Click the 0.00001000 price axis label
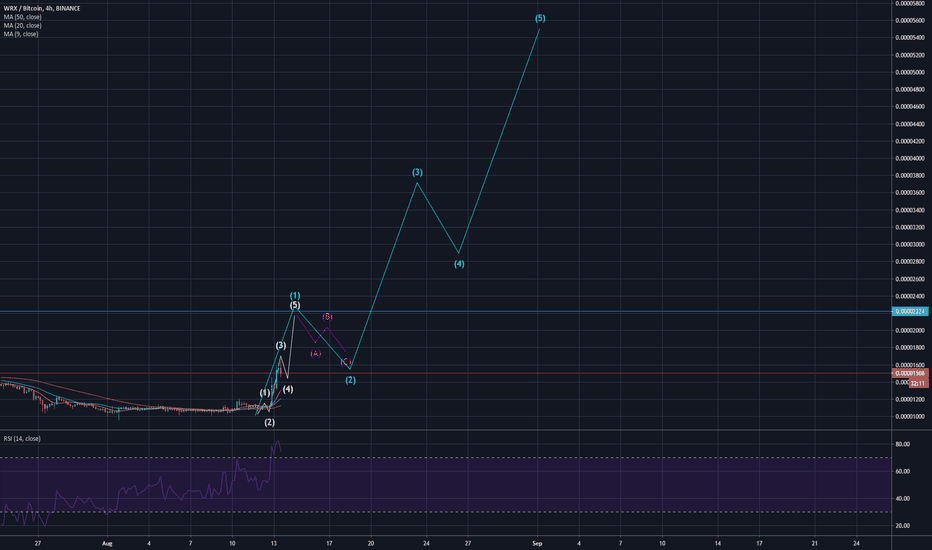The image size is (932, 550). coord(910,417)
